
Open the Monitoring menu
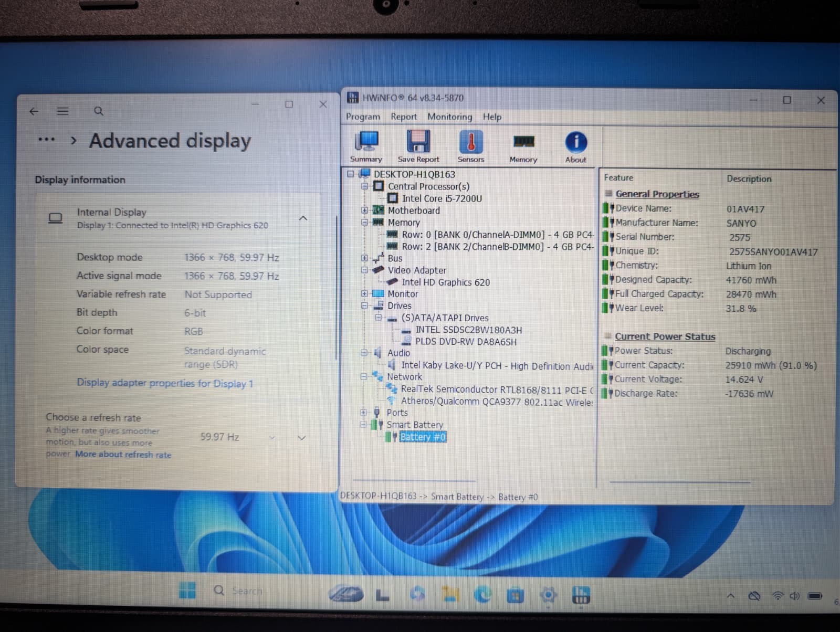[449, 117]
